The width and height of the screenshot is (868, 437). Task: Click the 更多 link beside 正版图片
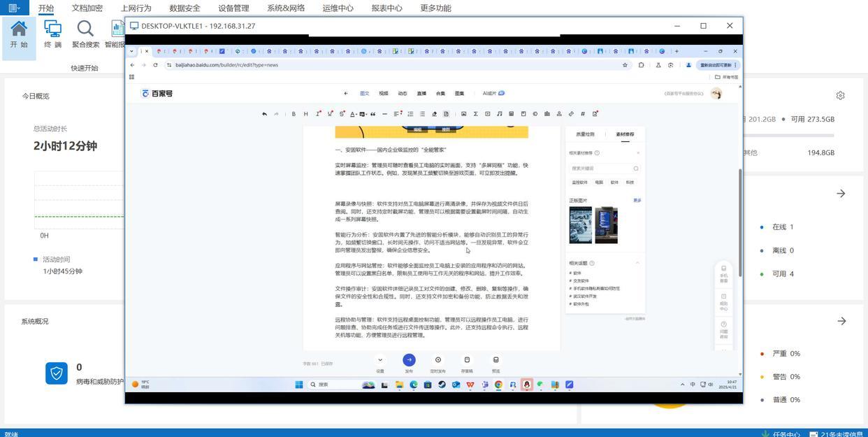pos(637,201)
